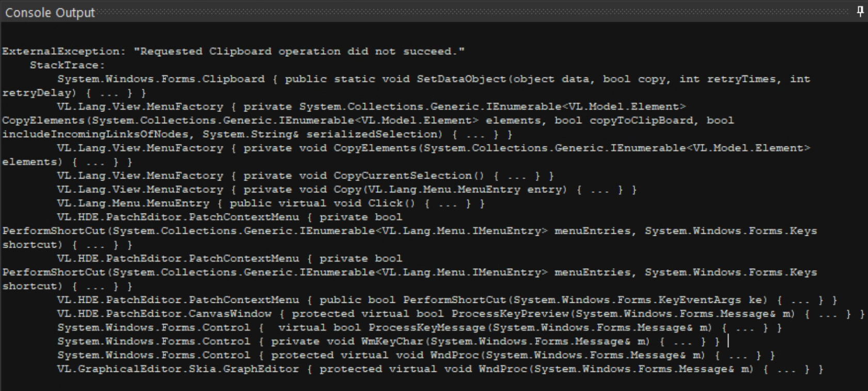Viewport: 868px width, 391px height.
Task: Click the "Requested Clipboard operation did not succeed" message
Action: [x=299, y=52]
